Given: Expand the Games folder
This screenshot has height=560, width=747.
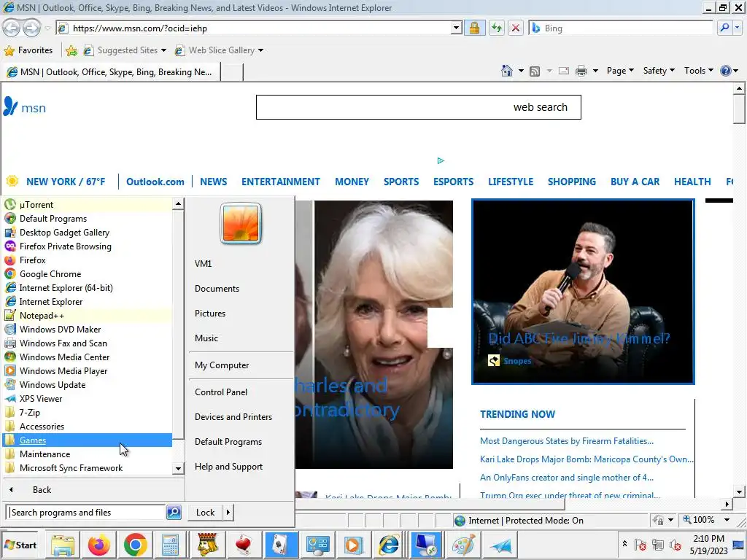Looking at the screenshot, I should (x=88, y=440).
